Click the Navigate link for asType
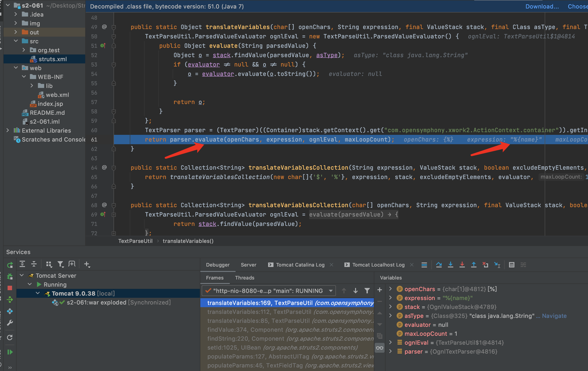588x371 pixels. [554, 316]
